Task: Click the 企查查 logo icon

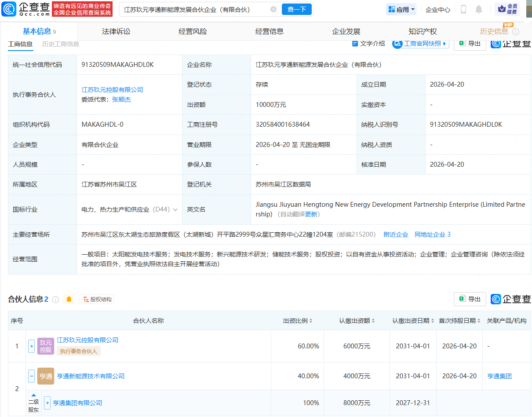Action: pyautogui.click(x=10, y=9)
